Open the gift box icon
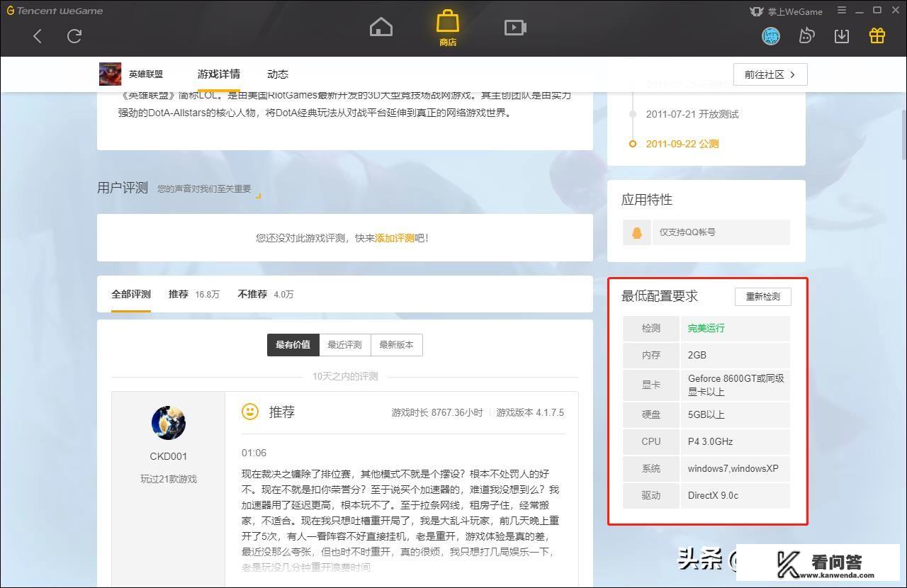The image size is (907, 588). (877, 36)
